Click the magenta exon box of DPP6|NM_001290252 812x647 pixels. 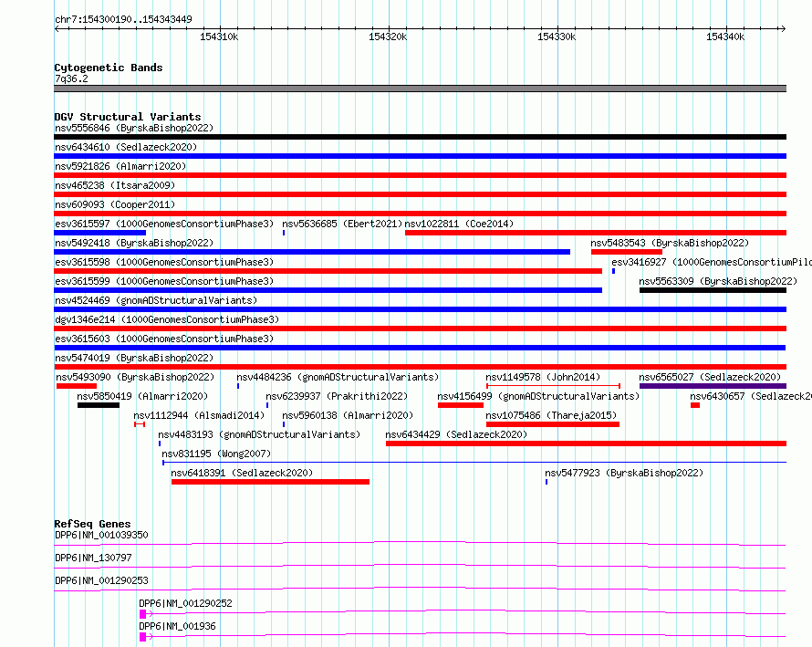143,614
